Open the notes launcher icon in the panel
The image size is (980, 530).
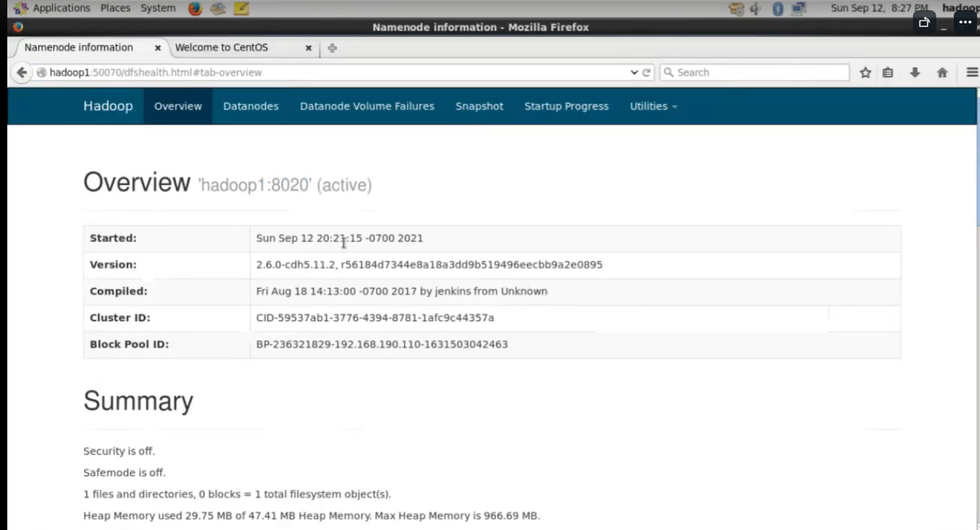point(241,9)
